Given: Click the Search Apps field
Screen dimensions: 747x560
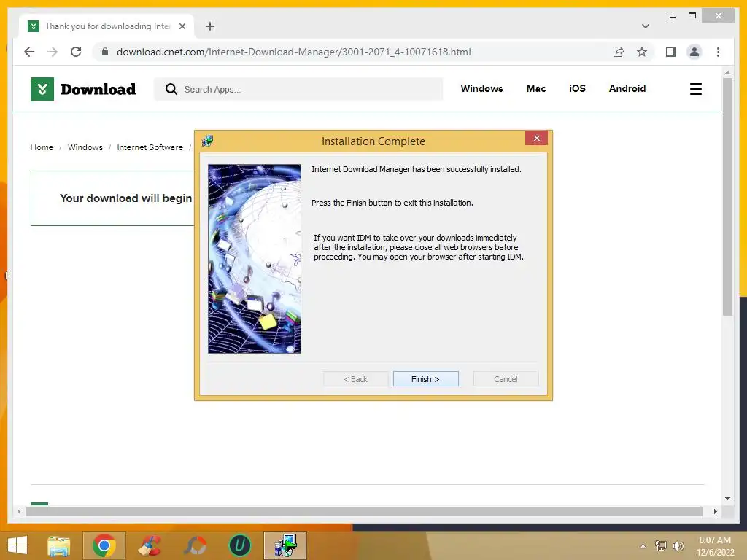Looking at the screenshot, I should (x=298, y=89).
